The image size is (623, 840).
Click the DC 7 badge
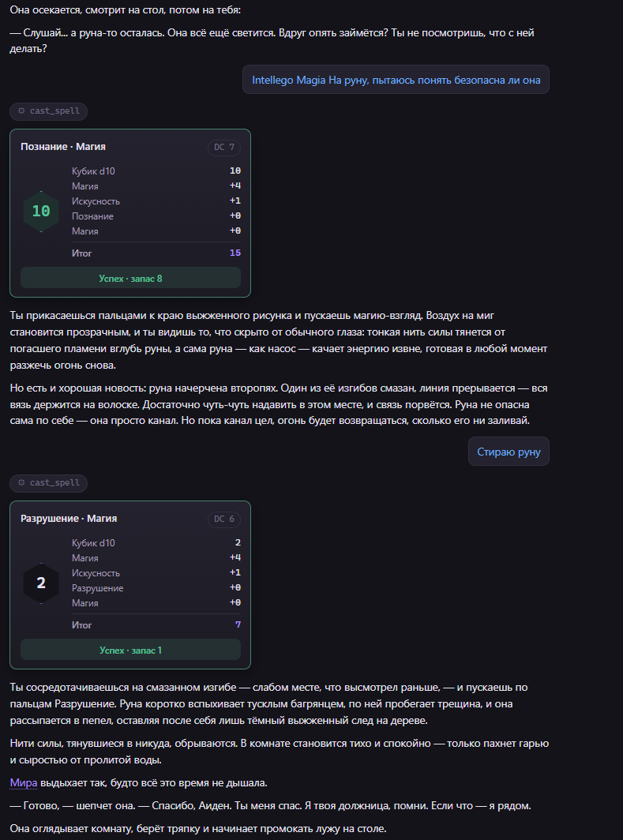(224, 148)
